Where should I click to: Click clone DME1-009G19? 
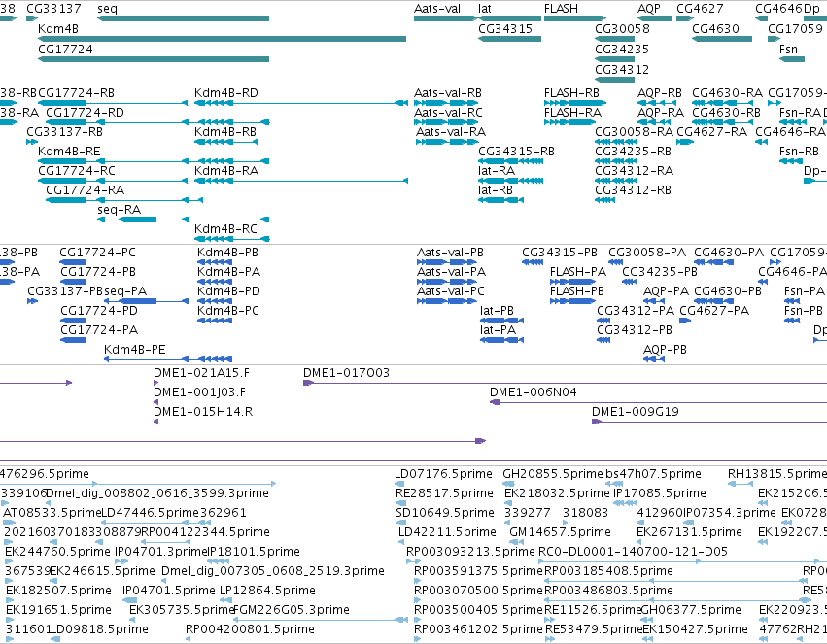635,412
